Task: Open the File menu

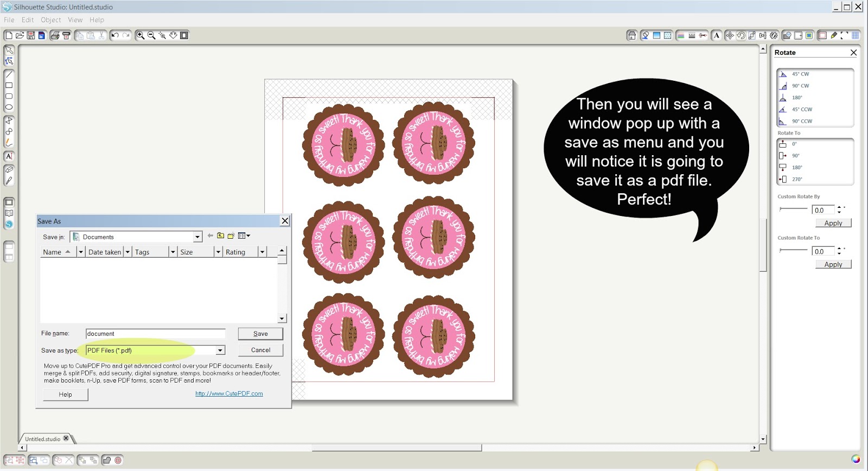Action: tap(9, 20)
